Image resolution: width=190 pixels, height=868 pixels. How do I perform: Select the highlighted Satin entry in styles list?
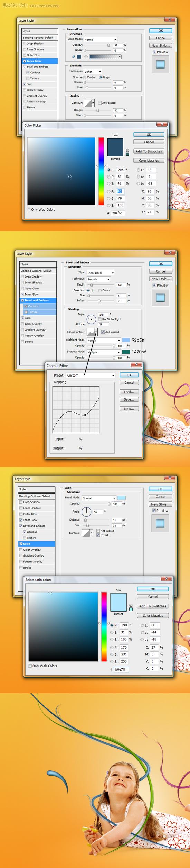[x=37, y=544]
